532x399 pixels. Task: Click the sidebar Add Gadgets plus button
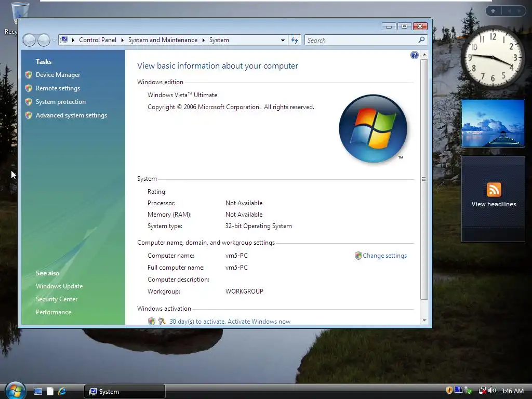pyautogui.click(x=493, y=11)
